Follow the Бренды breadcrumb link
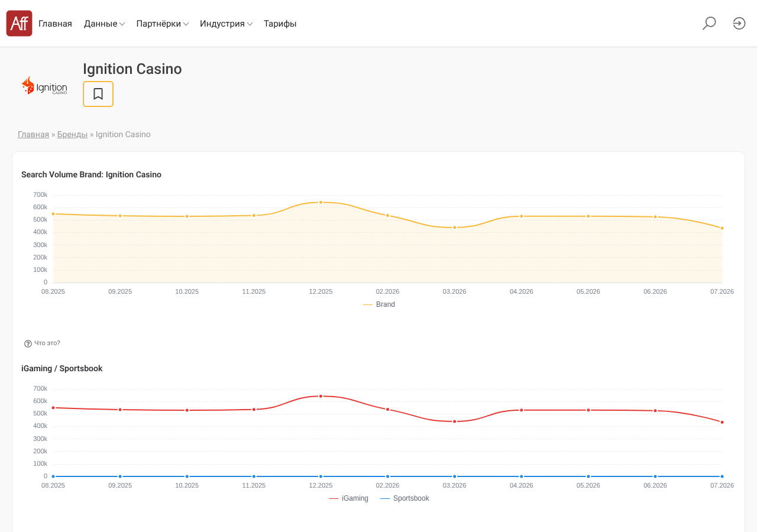Viewport: 757px width, 532px height. coord(72,134)
